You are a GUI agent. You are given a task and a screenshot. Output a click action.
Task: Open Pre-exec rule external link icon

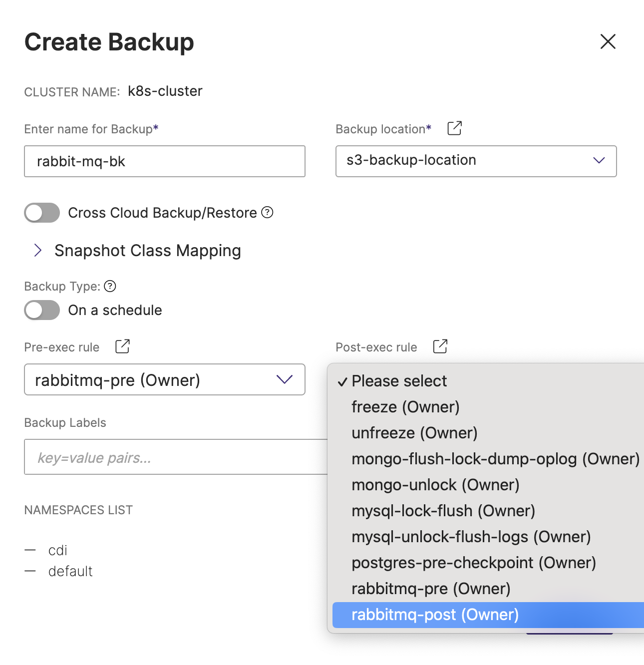(122, 346)
